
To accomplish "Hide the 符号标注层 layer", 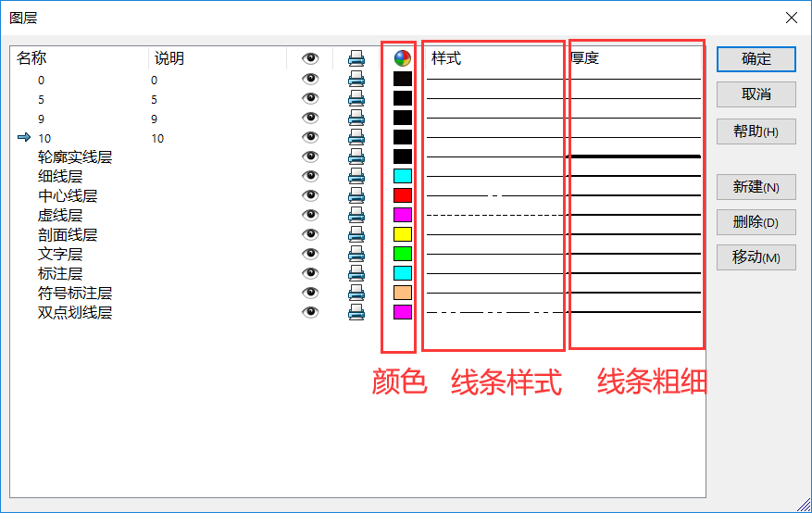I will [x=310, y=293].
